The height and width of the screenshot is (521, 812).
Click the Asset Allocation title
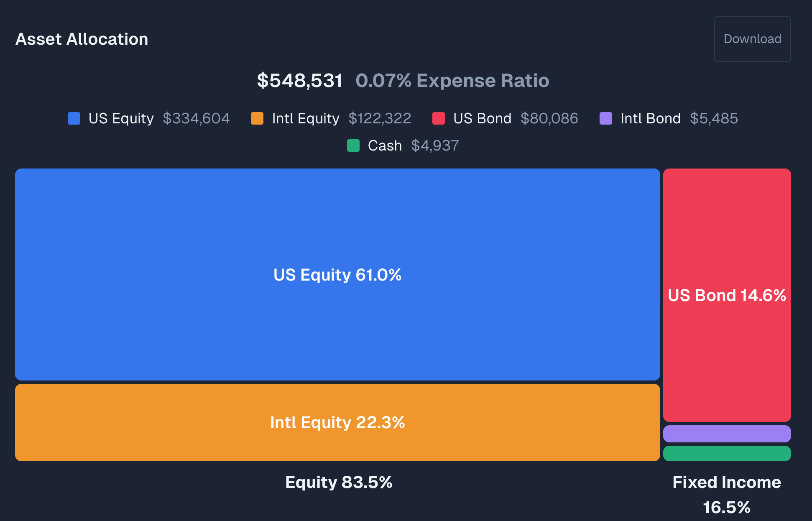[82, 38]
